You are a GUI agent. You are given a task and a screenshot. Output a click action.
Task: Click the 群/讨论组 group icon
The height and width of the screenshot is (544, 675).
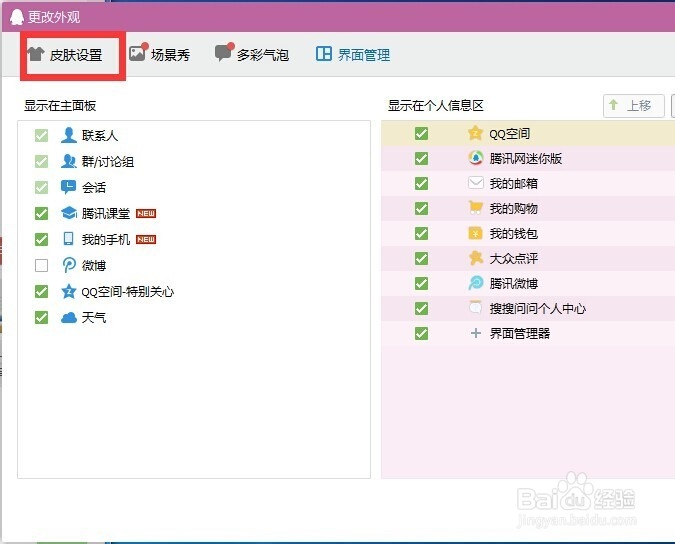[68, 161]
